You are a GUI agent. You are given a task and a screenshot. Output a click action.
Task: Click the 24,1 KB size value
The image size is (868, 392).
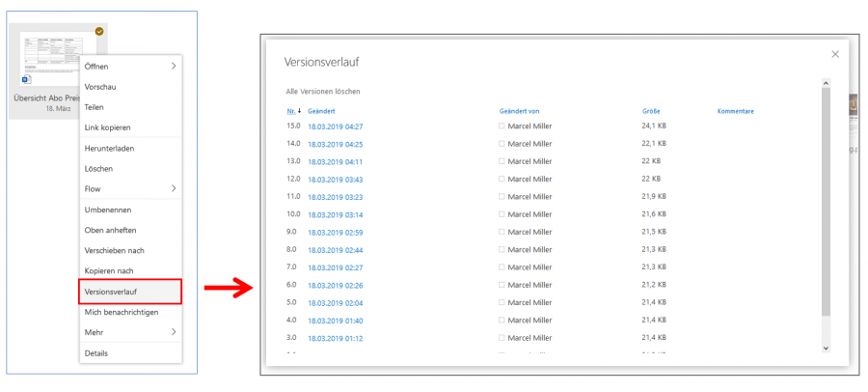point(654,126)
